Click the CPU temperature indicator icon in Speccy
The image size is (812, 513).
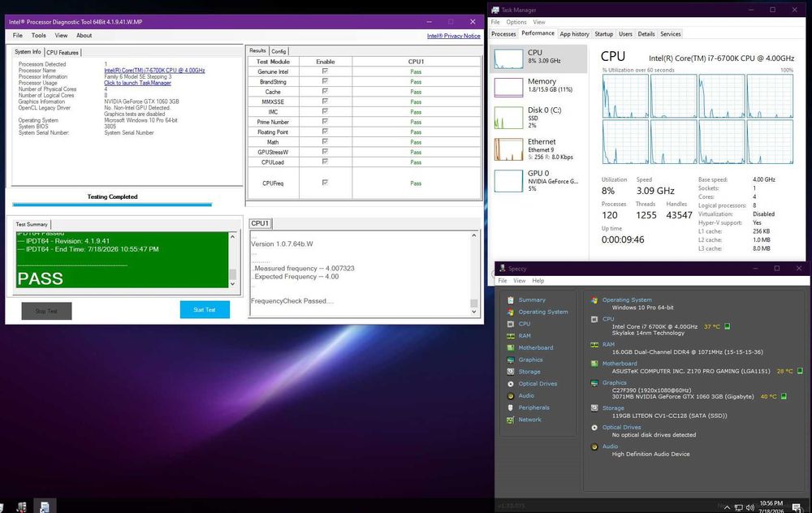click(727, 326)
